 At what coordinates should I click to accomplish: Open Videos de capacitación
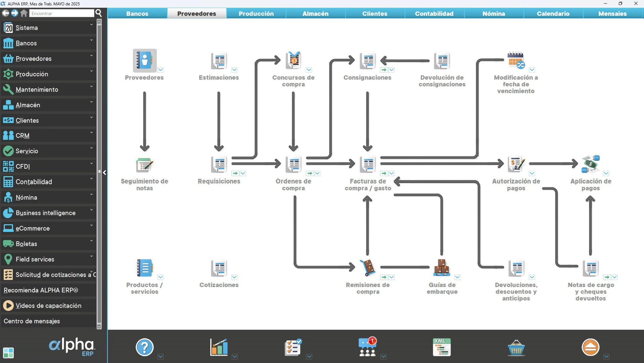pyautogui.click(x=49, y=306)
